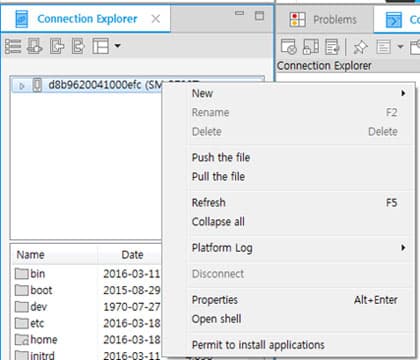Click the bin folder icon
This screenshot has width=420, height=360.
tap(22, 274)
